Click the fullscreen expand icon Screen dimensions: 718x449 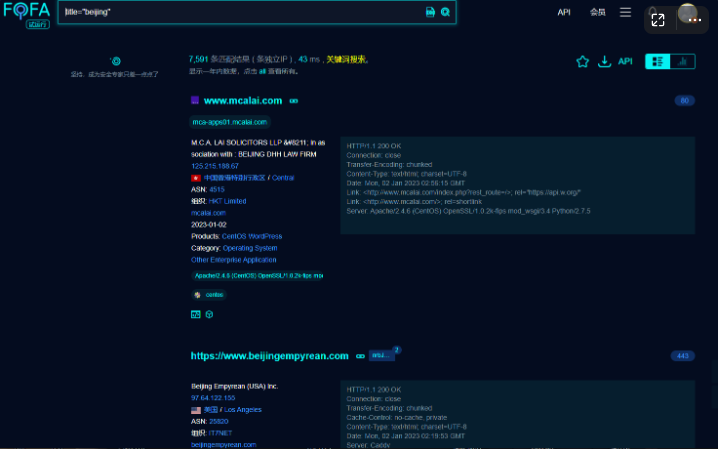658,20
